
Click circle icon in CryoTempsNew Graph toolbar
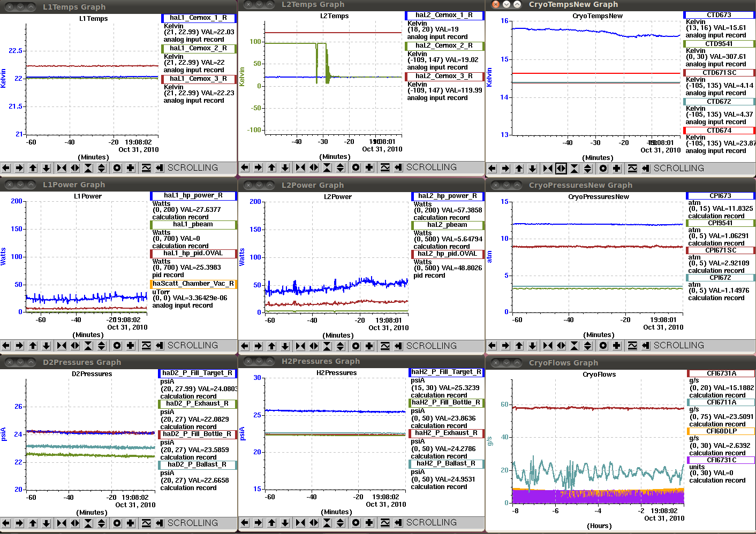click(x=603, y=169)
